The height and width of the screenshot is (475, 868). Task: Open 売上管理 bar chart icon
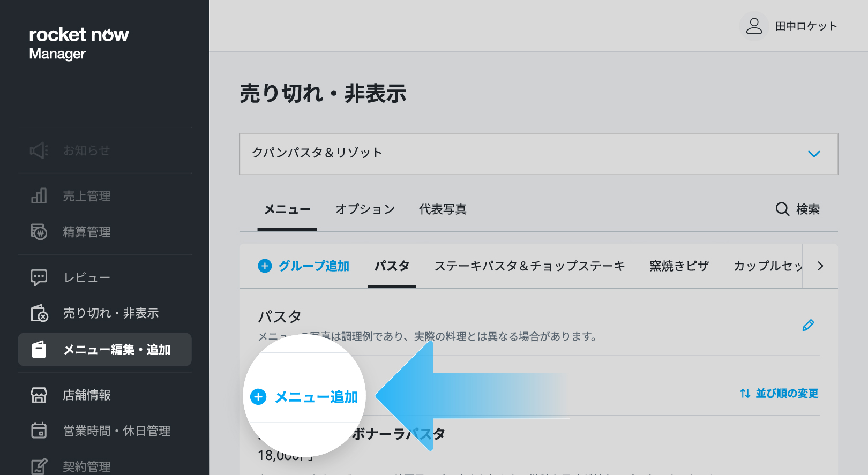(x=39, y=196)
